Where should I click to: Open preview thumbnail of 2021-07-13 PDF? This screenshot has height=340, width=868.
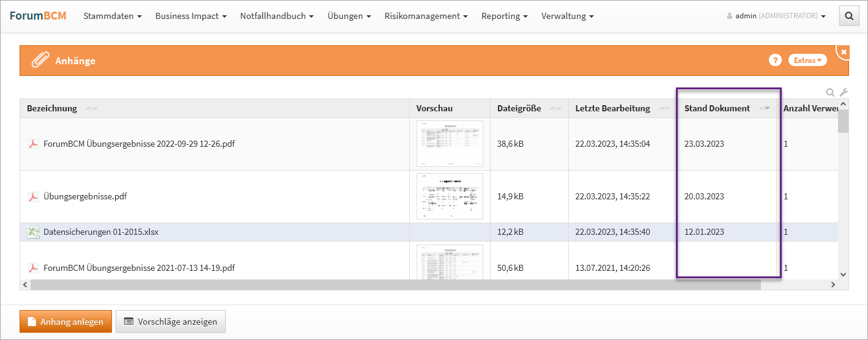[x=450, y=262]
